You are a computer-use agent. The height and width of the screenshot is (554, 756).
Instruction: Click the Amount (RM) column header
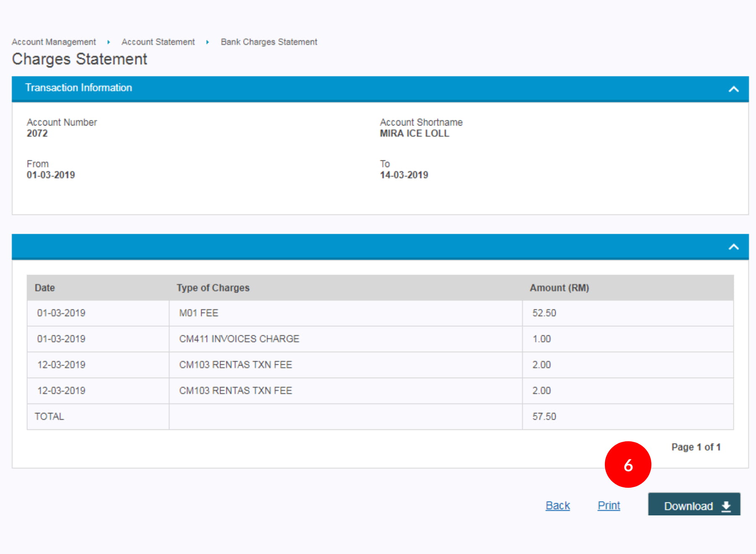559,288
